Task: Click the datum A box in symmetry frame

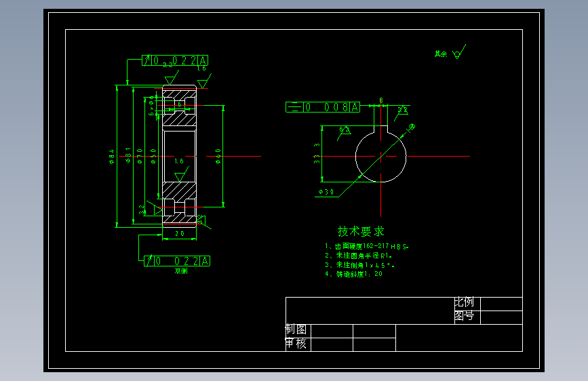Action: pyautogui.click(x=355, y=107)
